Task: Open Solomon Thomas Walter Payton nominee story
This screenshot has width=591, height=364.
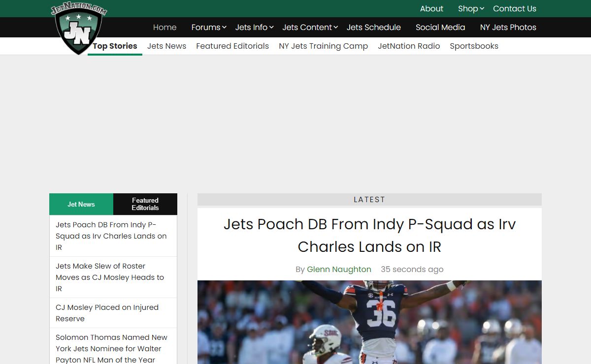Action: [111, 348]
